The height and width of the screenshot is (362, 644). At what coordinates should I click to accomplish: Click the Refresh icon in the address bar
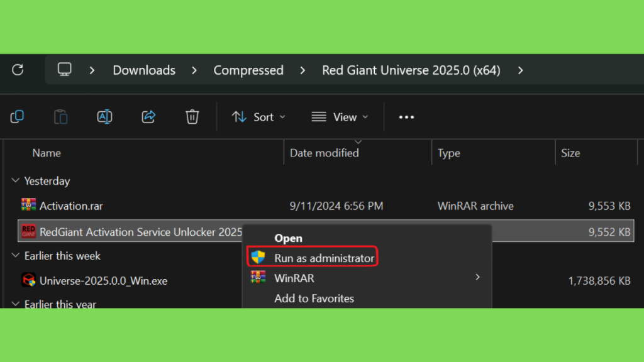tap(18, 70)
